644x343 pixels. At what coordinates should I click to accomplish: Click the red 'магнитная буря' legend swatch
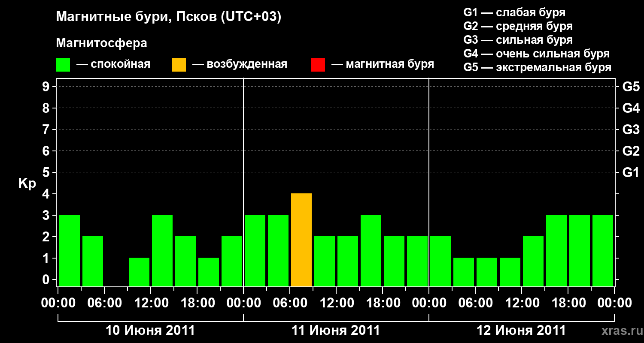click(x=318, y=65)
